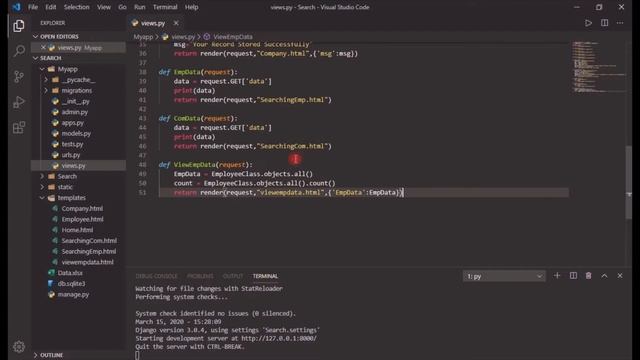Kill the terminal with trash icon
Image resolution: width=640 pixels, height=360 pixels.
pyautogui.click(x=589, y=276)
